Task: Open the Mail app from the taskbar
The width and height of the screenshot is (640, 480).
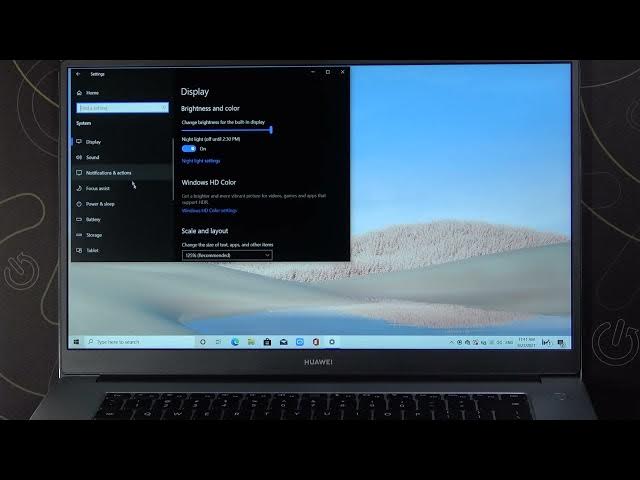Action: [284, 342]
